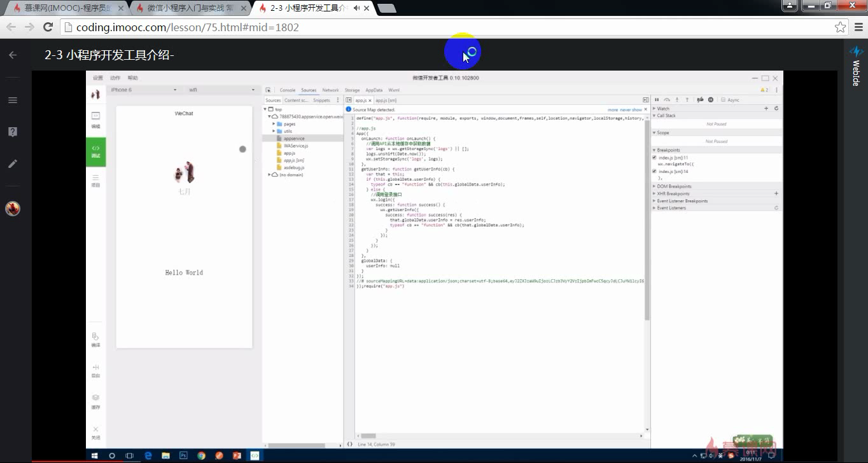
Task: Open the 编辑 (edit) sidebar icon
Action: point(95,119)
